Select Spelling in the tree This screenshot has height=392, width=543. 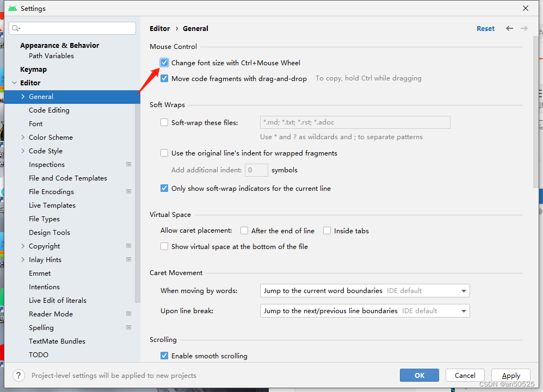tap(41, 328)
